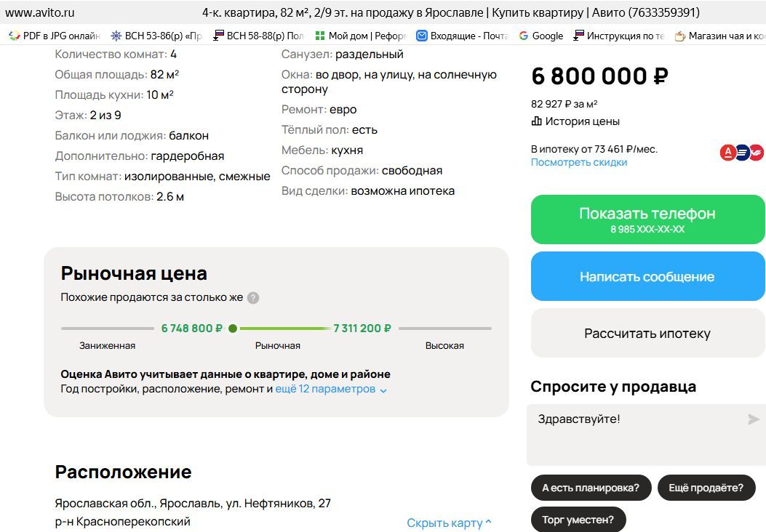Expand ещё 12 параметров list
Image resolution: width=766 pixels, height=532 pixels.
click(x=331, y=389)
